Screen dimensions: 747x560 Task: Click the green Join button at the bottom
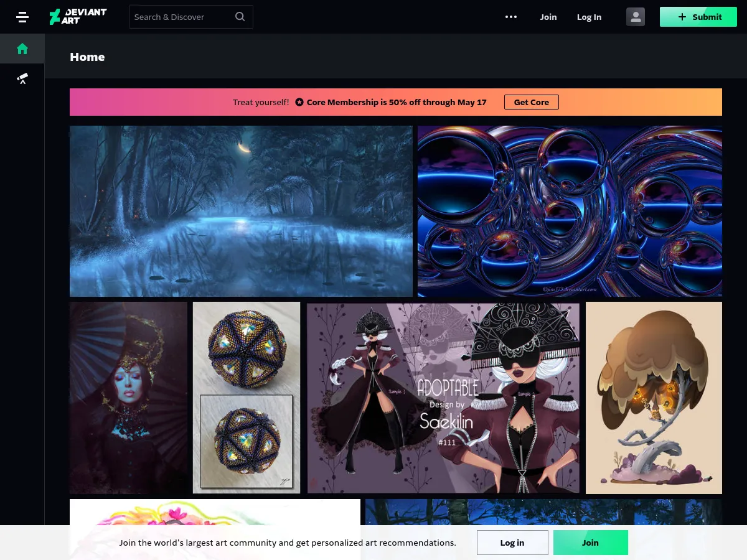click(x=590, y=542)
